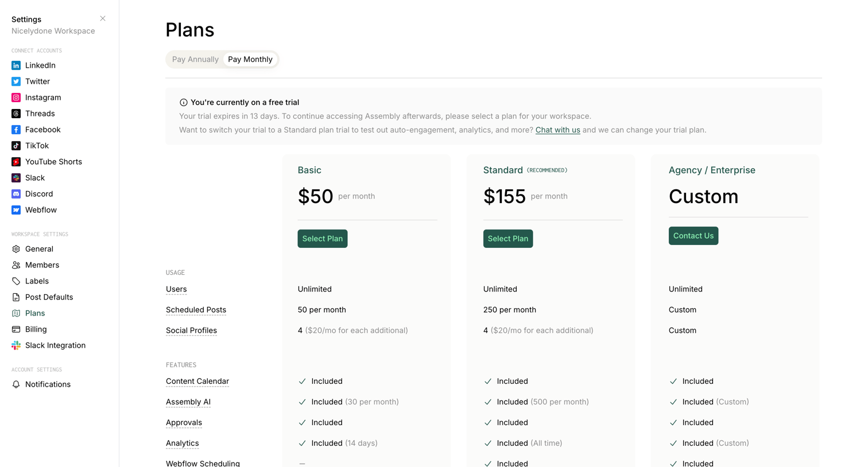
Task: Click the Scheduled Posts usage label
Action: pos(196,310)
